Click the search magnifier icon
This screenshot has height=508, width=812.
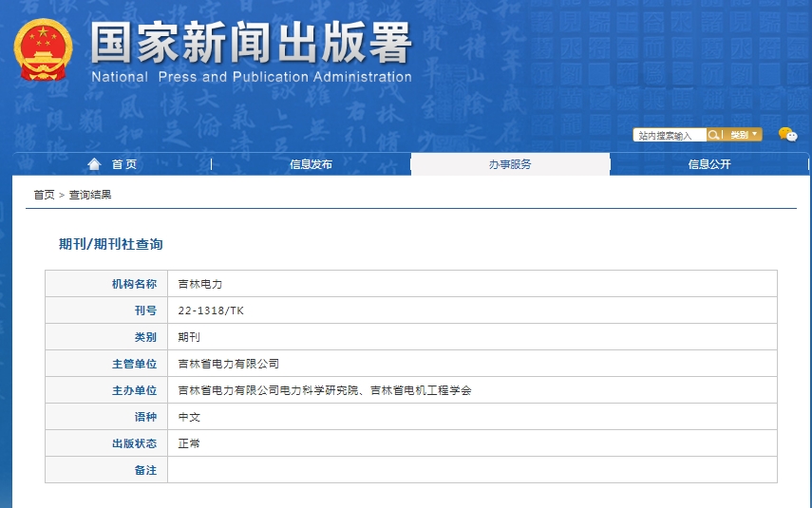715,135
